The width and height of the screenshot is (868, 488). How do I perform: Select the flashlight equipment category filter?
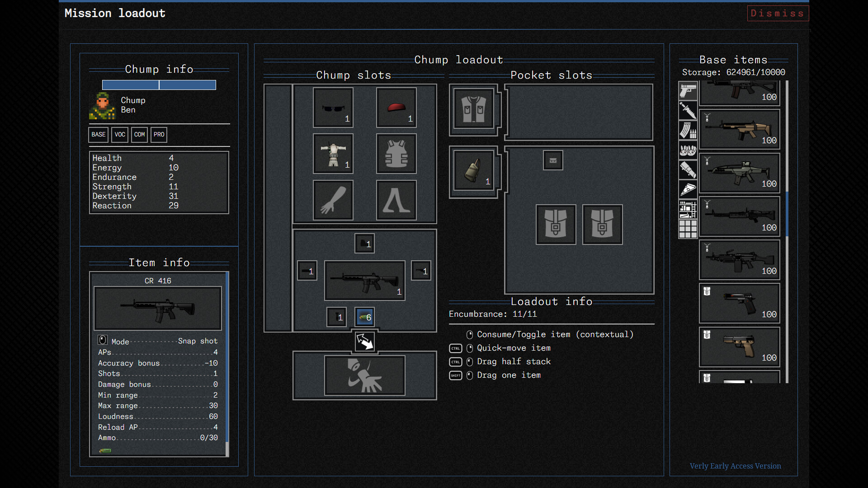click(688, 170)
